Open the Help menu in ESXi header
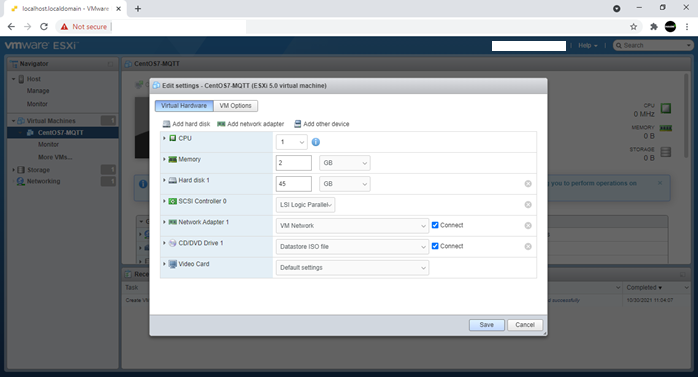This screenshot has height=377, width=698. (x=588, y=45)
